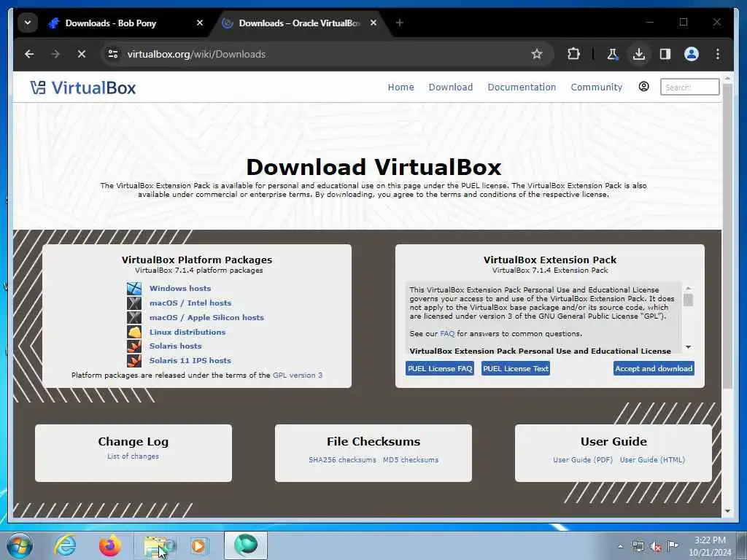Open the Linux distributions link
The image size is (747, 560).
(x=187, y=332)
